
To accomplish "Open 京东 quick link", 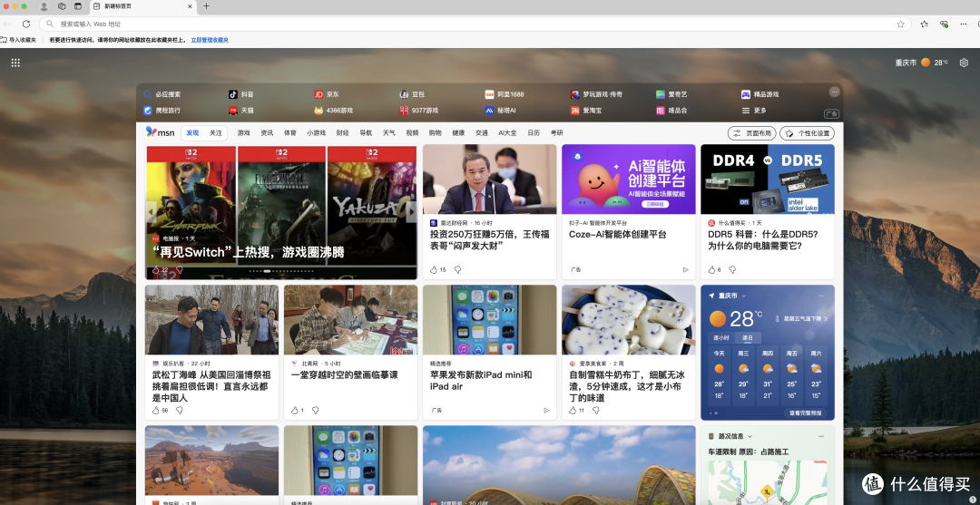I will [x=327, y=94].
